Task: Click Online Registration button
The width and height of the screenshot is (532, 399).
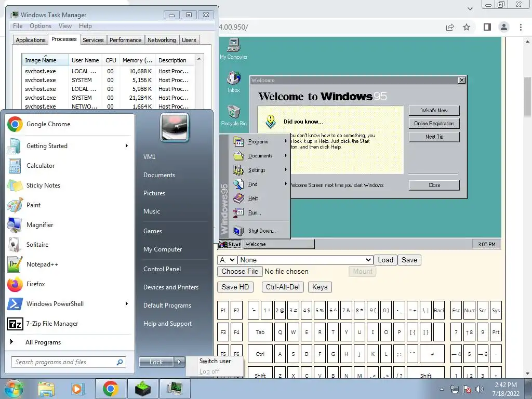Action: point(434,124)
